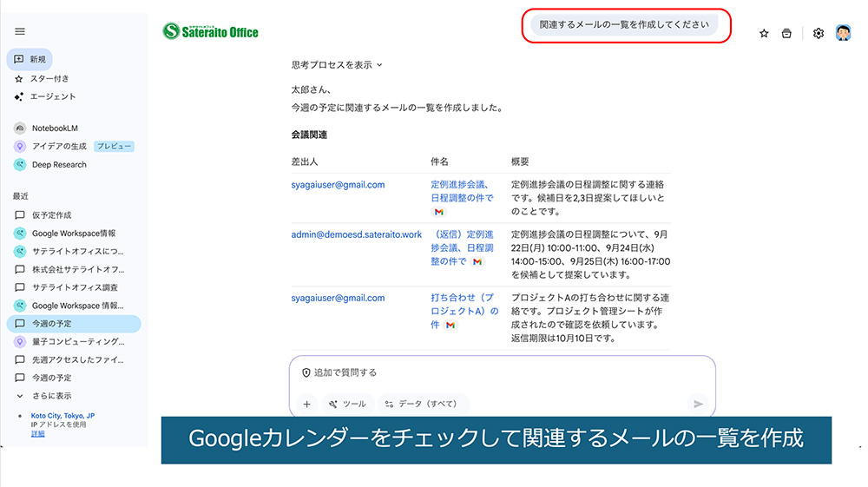Viewport: 868px width, 487px height.
Task: Open NotebookLM from sidebar
Action: point(54,128)
